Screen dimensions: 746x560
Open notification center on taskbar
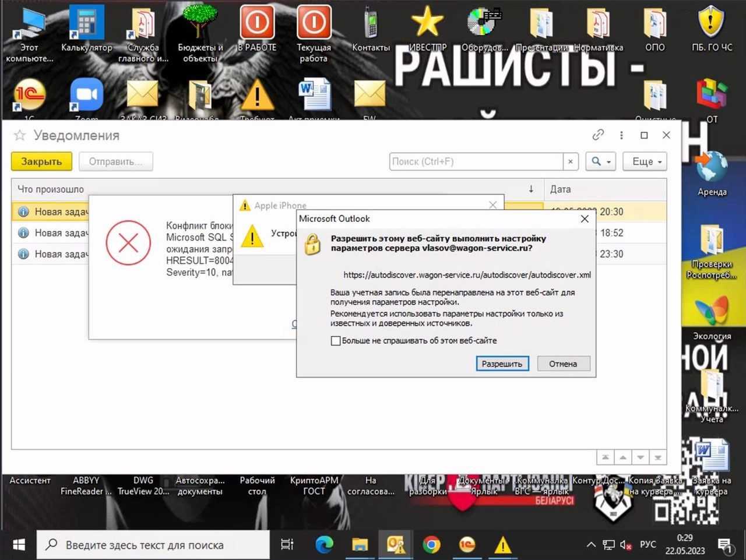click(725, 545)
